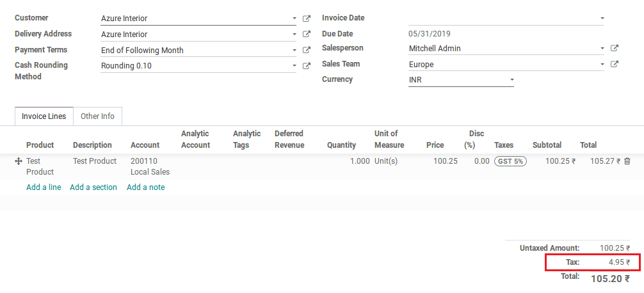This screenshot has height=293, width=644.
Task: Switch to the Other Info tab
Action: click(97, 116)
